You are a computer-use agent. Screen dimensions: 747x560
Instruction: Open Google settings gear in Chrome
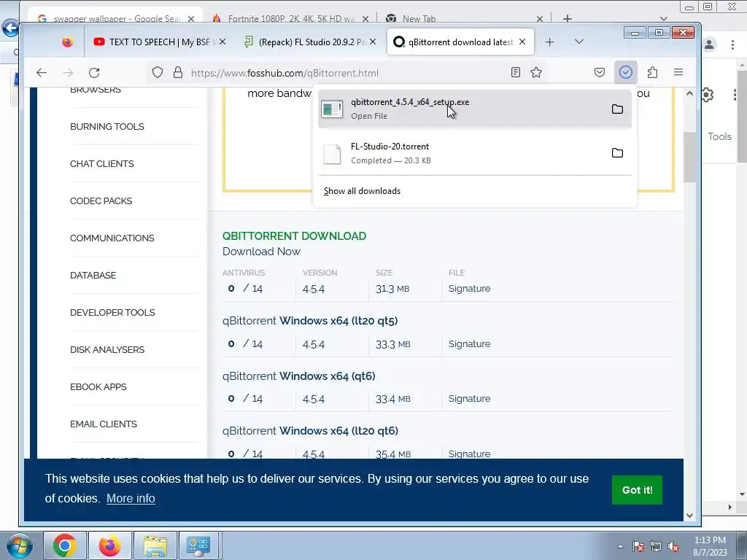[x=708, y=95]
